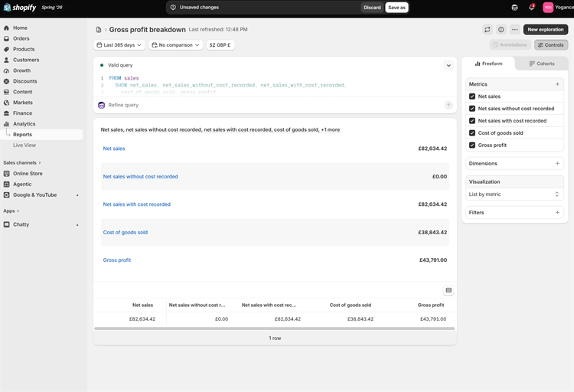Open the No comparison dropdown

176,45
